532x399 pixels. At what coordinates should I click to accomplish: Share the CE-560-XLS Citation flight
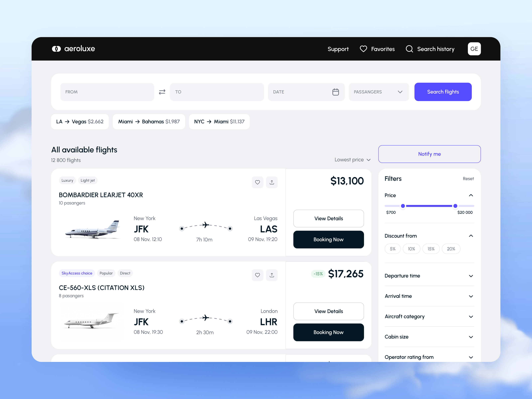coord(272,275)
